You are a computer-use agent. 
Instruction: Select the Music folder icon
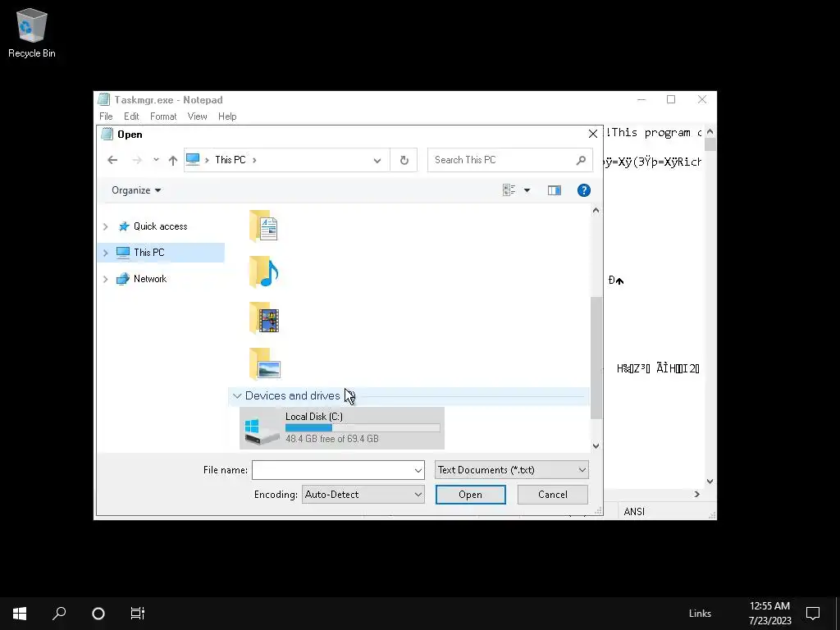pyautogui.click(x=263, y=272)
